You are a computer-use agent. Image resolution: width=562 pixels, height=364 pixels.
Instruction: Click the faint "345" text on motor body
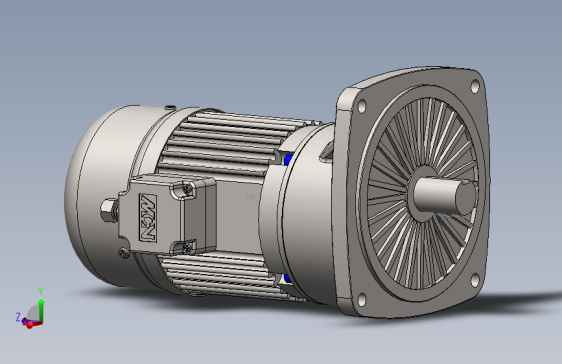251,197
